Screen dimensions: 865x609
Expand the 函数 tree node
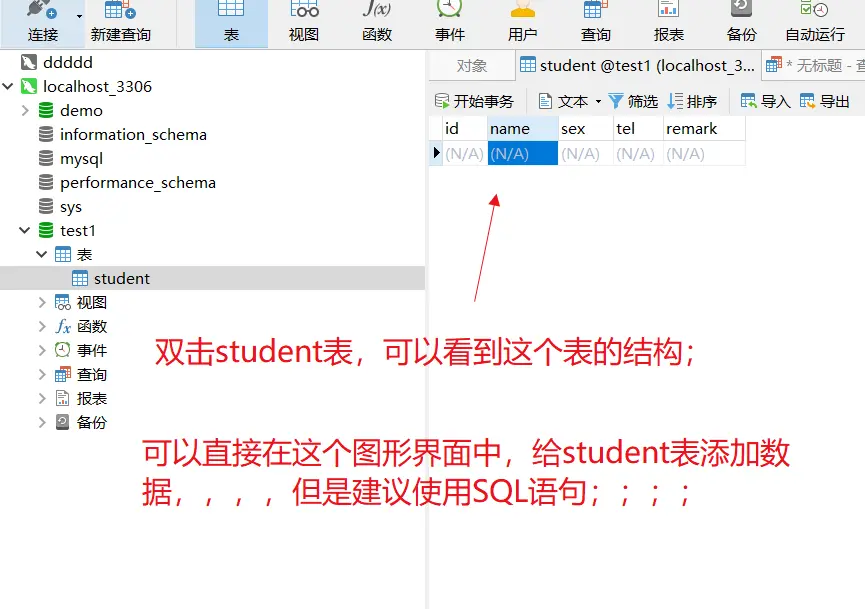(x=42, y=327)
